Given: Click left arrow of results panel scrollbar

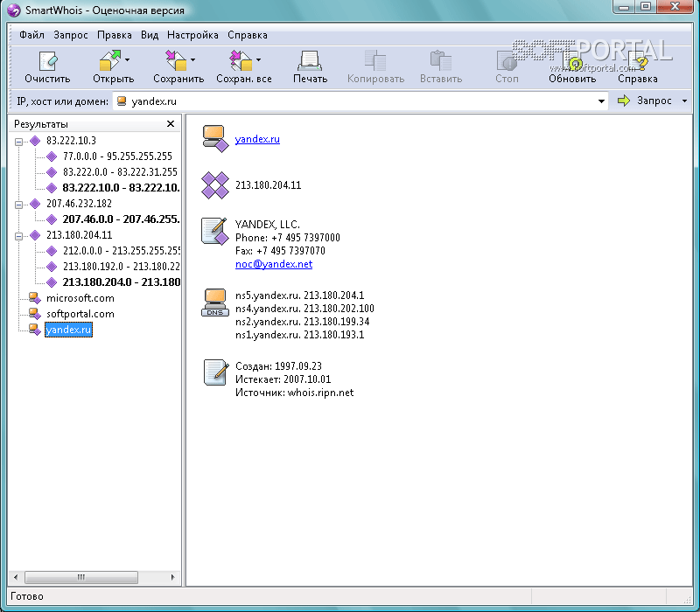Looking at the screenshot, I should [x=16, y=577].
